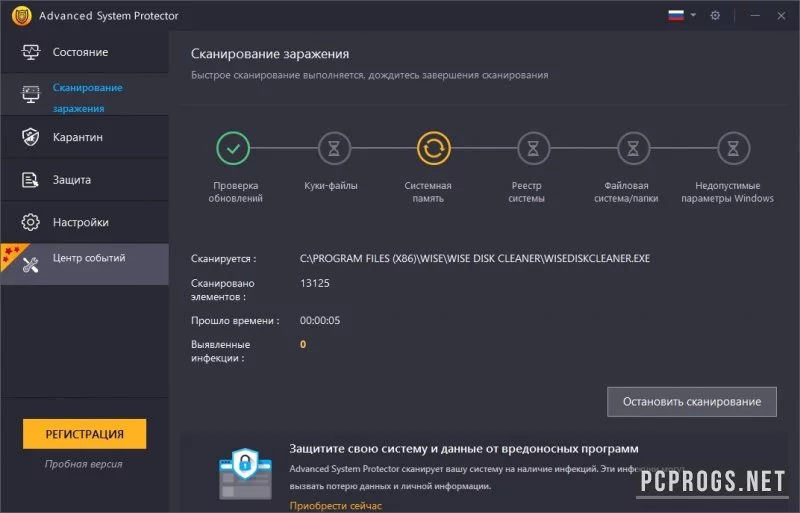This screenshot has width=800, height=513.
Task: Open the language flag selector
Action: [x=676, y=15]
